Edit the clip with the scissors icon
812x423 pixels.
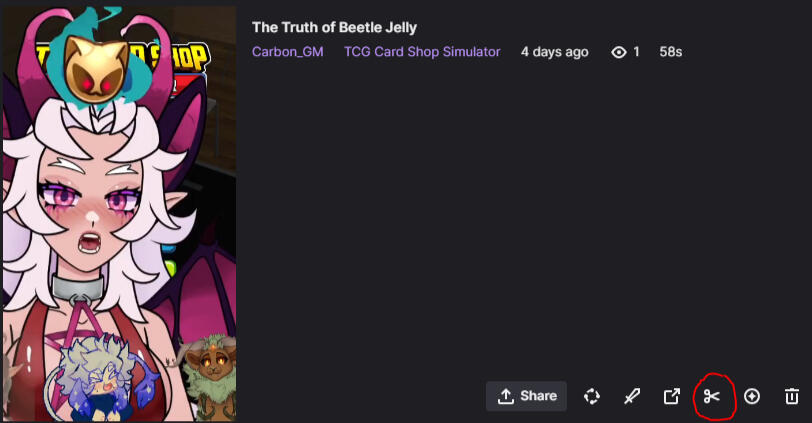pyautogui.click(x=712, y=396)
